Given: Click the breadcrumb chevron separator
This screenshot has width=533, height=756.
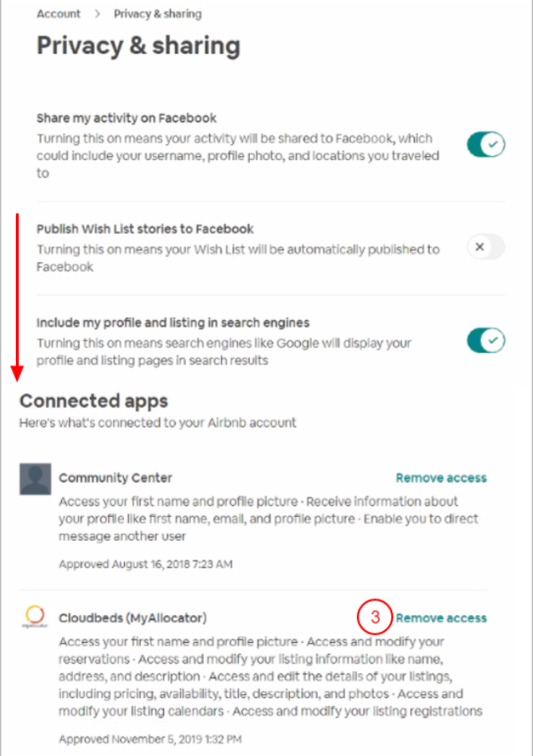Looking at the screenshot, I should tap(97, 13).
